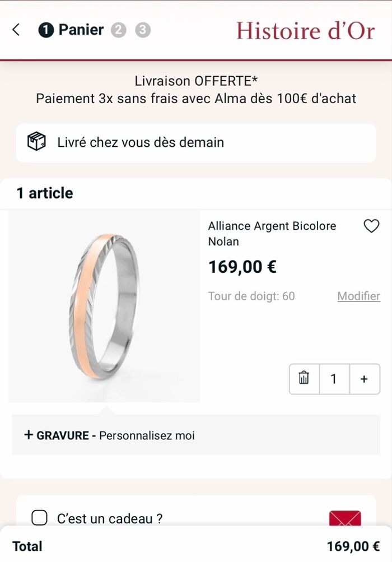This screenshot has width=392, height=562.
Task: Tap the Livraison OFFERTE promo text
Action: click(196, 81)
